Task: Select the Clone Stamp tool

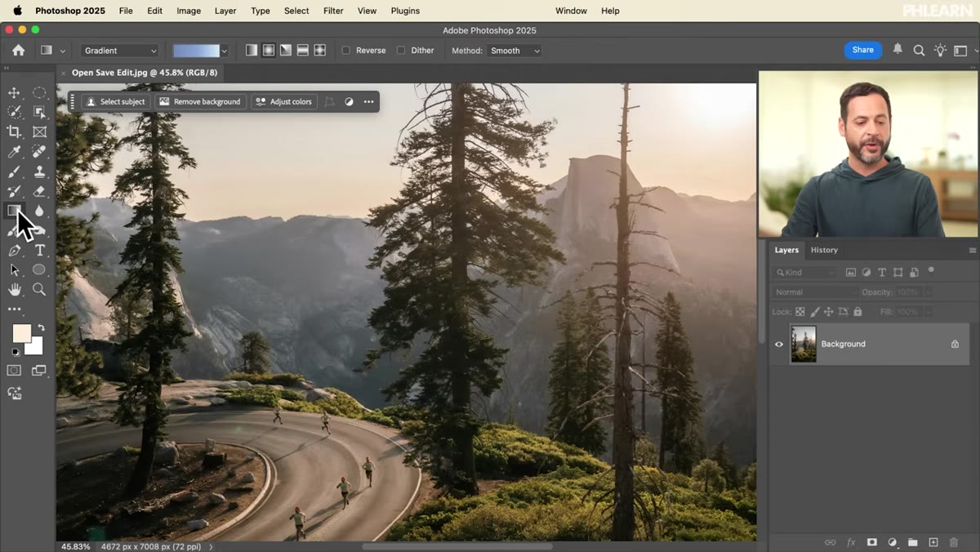Action: pos(39,171)
